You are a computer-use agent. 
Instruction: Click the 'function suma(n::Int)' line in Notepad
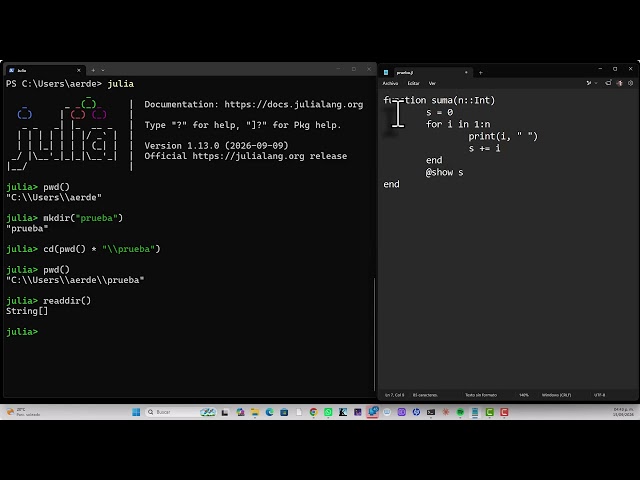439,100
